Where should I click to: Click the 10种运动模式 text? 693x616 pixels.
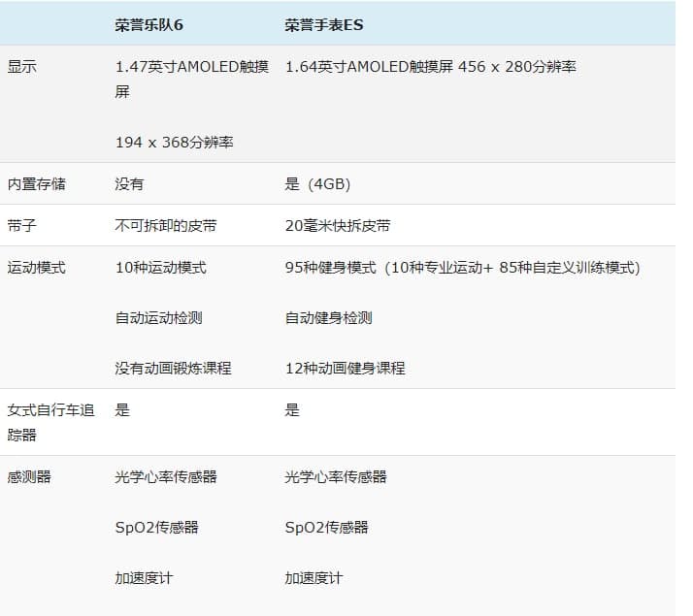(160, 267)
